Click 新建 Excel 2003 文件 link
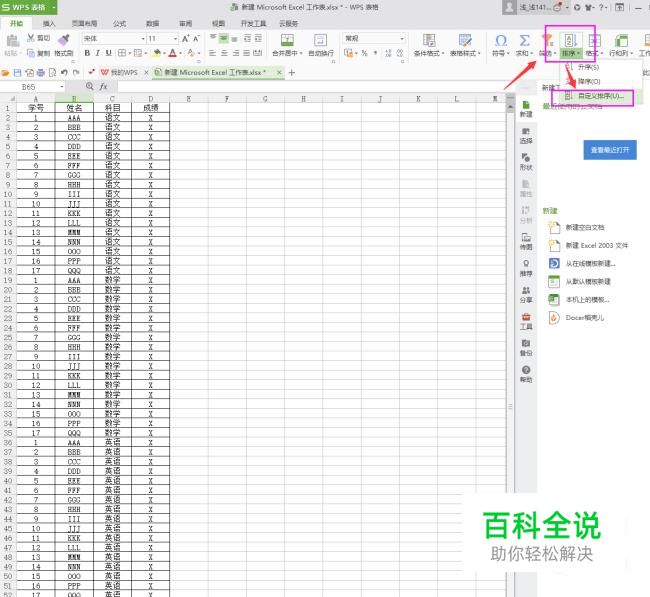Image resolution: width=650 pixels, height=597 pixels. pyautogui.click(x=597, y=245)
